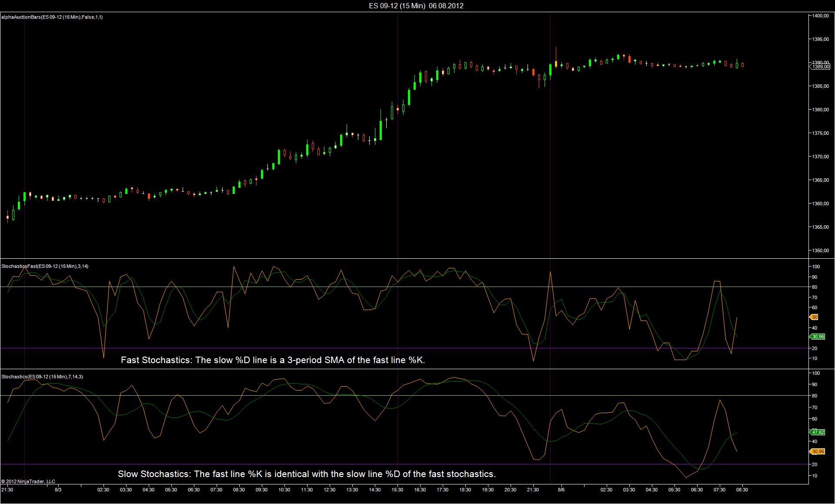Click the yellow candlestick near 8/6 session start
This screenshot has width=835, height=504.
click(556, 63)
